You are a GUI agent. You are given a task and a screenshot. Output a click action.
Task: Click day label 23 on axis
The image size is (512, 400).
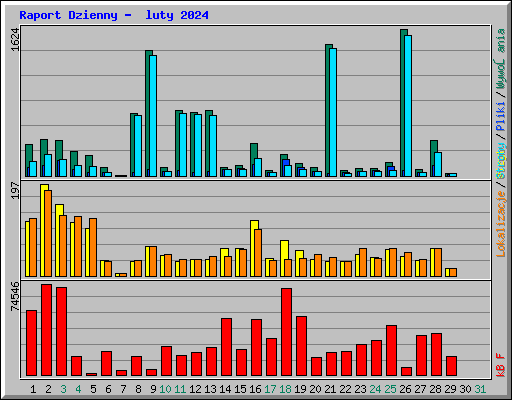tap(360, 389)
